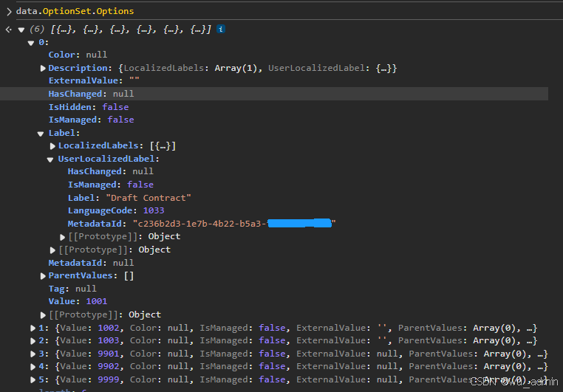Select the Value: 1001 row
The width and height of the screenshot is (563, 392).
[78, 301]
